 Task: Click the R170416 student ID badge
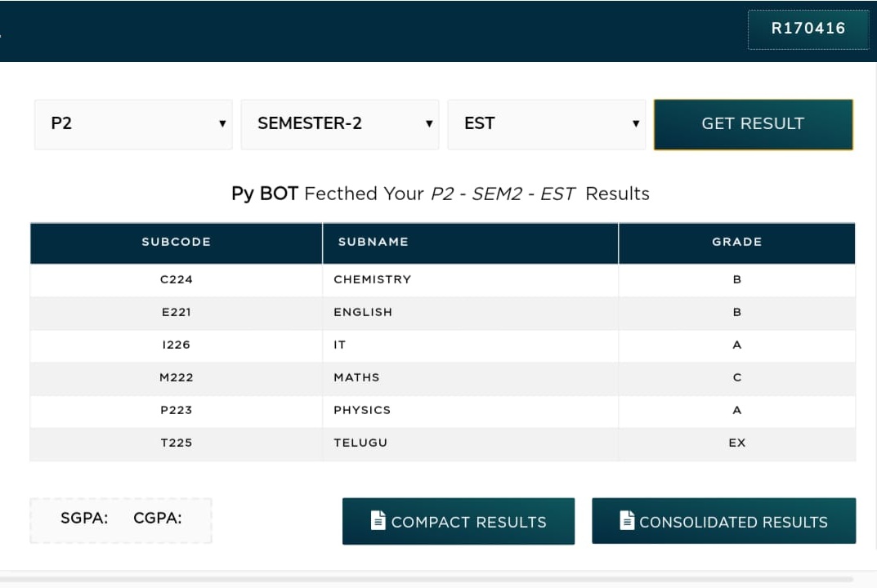pyautogui.click(x=808, y=29)
